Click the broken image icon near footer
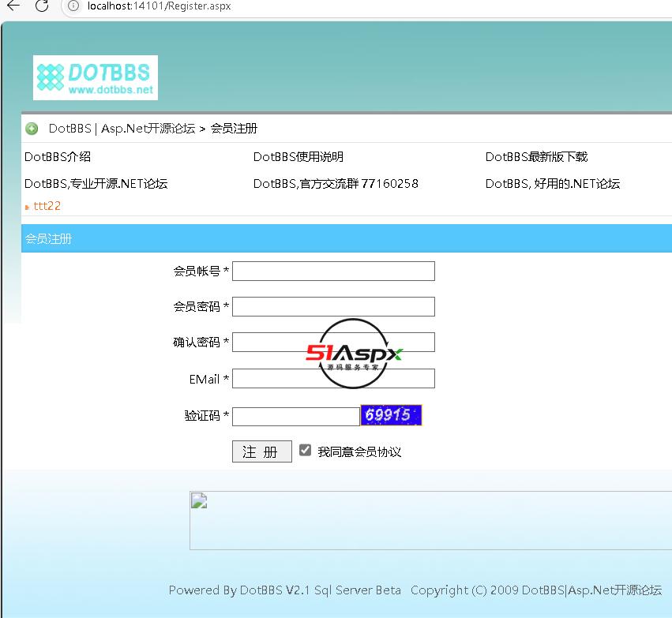Image resolution: width=672 pixels, height=618 pixels. [x=199, y=500]
